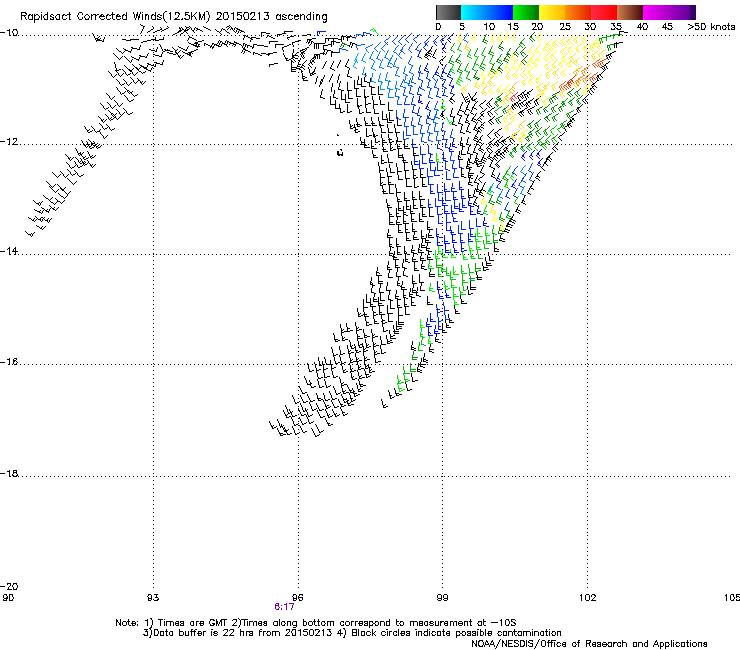Viewport: 740px width, 650px height.
Task: Click the '-16' latitude axis label
Action: tap(9, 362)
